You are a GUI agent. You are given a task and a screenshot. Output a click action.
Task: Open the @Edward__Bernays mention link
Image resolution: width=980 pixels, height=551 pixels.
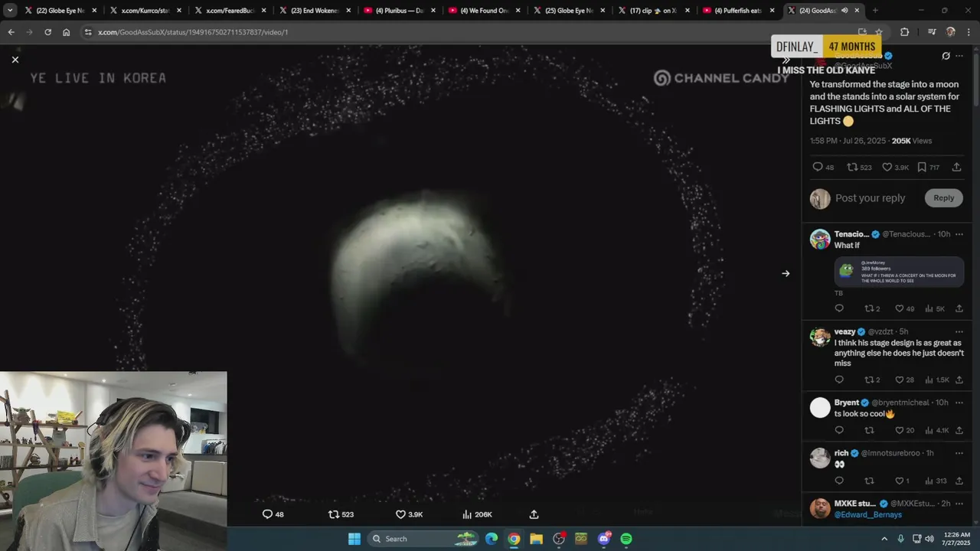[x=867, y=515]
